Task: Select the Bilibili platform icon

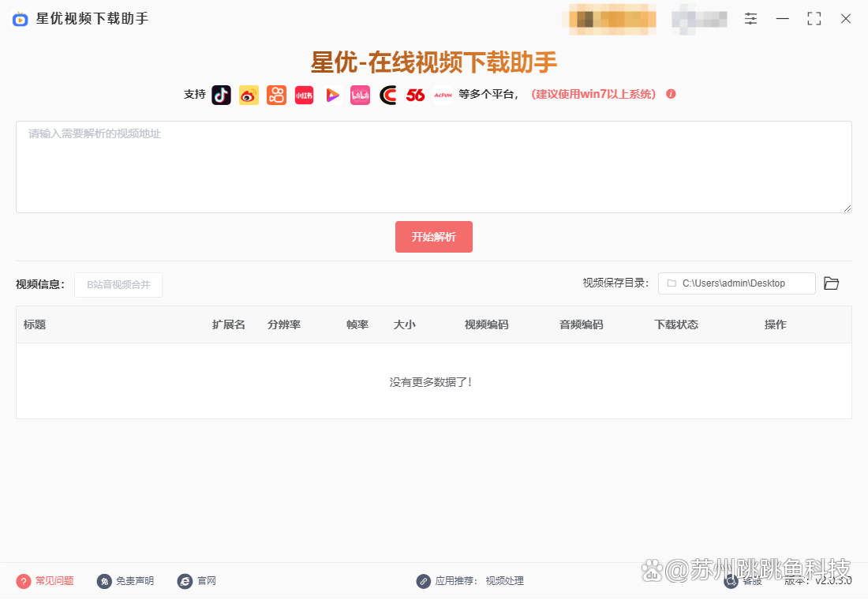Action: click(360, 95)
